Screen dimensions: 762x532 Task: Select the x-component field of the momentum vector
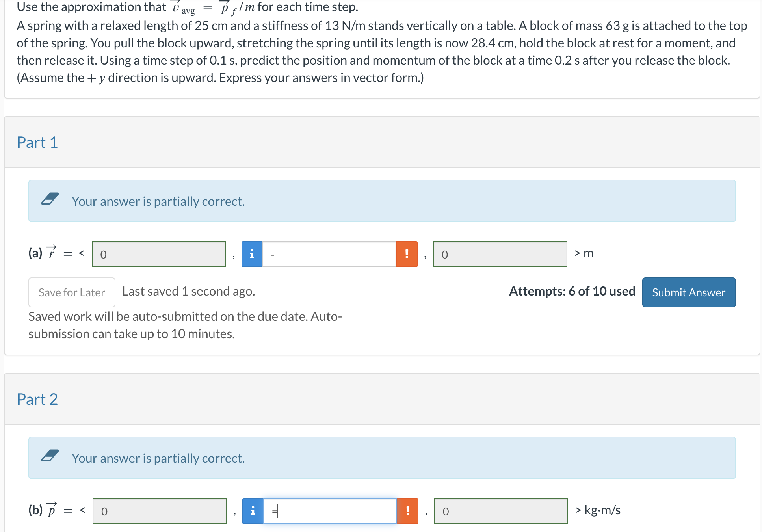[x=160, y=511]
